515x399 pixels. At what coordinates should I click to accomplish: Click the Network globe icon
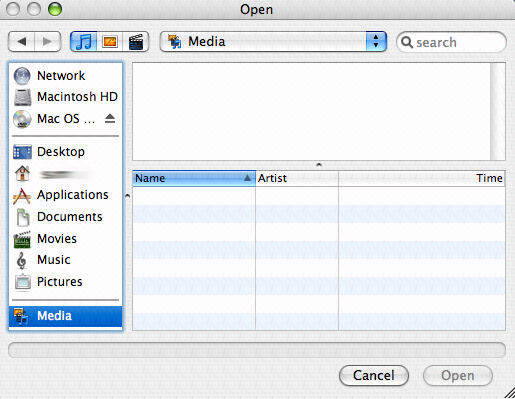click(x=22, y=76)
